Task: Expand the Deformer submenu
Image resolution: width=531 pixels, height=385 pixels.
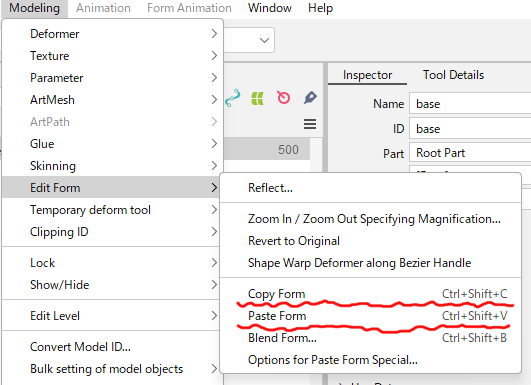Action: click(x=112, y=34)
